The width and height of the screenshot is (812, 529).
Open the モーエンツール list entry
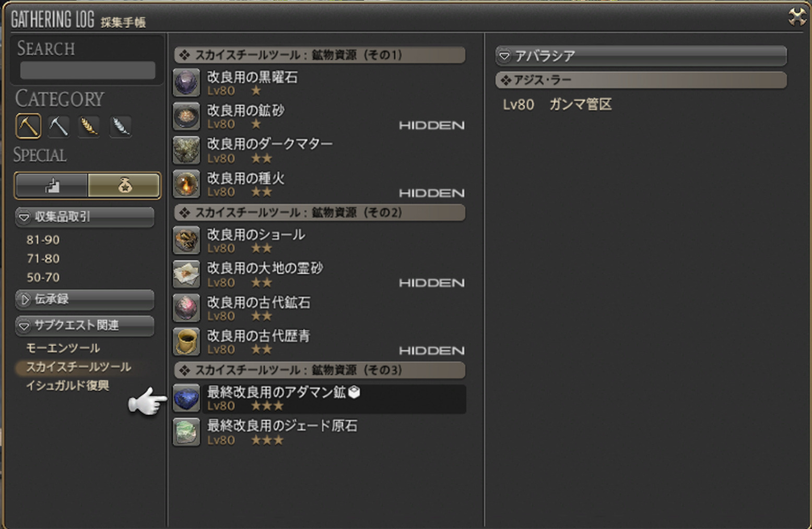click(63, 348)
